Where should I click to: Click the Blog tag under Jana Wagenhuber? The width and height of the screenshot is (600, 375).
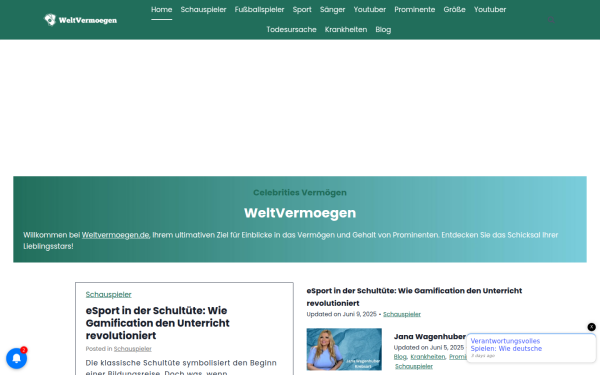point(400,357)
